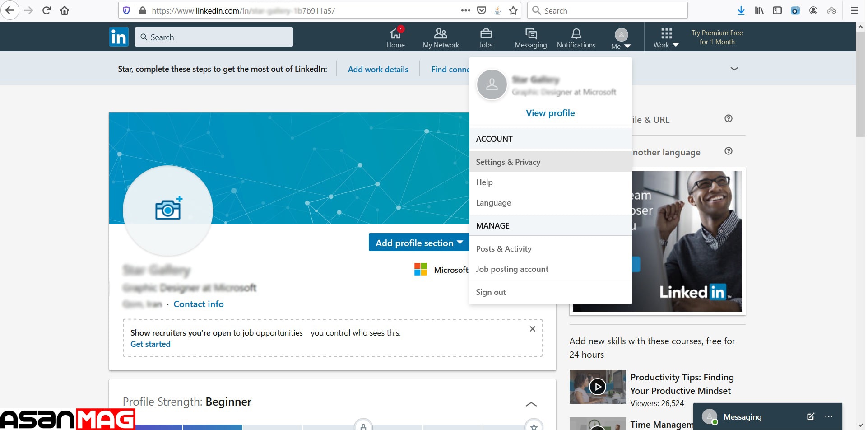Open the Library icon

759,10
